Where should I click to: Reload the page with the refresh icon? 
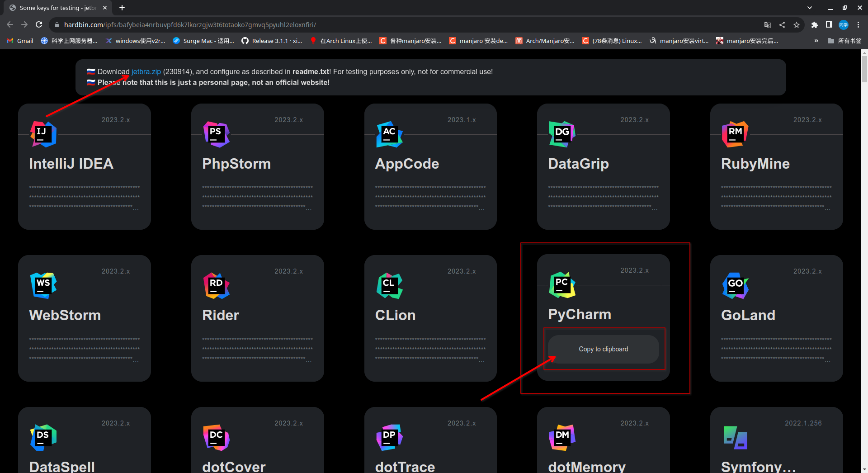point(39,25)
